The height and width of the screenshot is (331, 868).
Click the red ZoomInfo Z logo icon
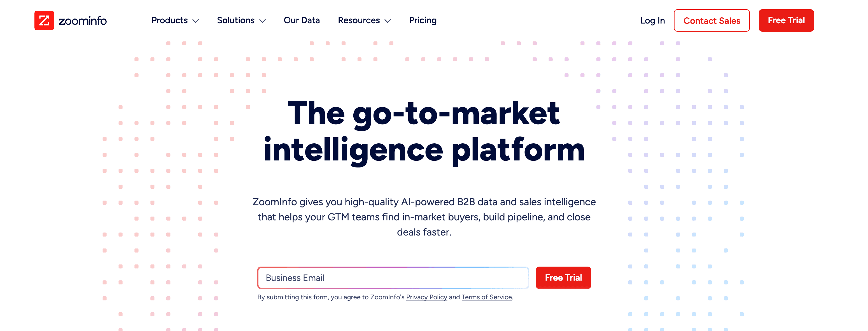(x=44, y=20)
